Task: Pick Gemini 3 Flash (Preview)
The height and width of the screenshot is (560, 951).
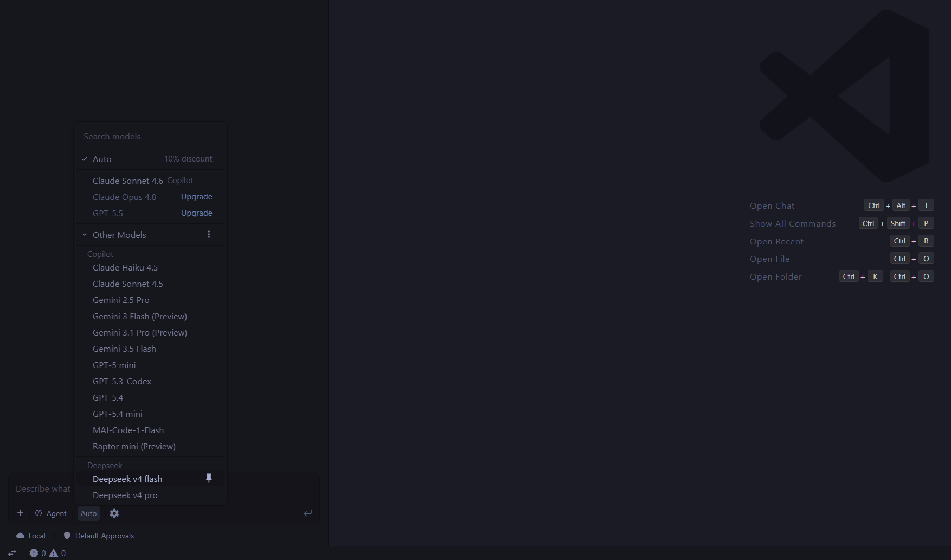Action: pyautogui.click(x=150, y=316)
